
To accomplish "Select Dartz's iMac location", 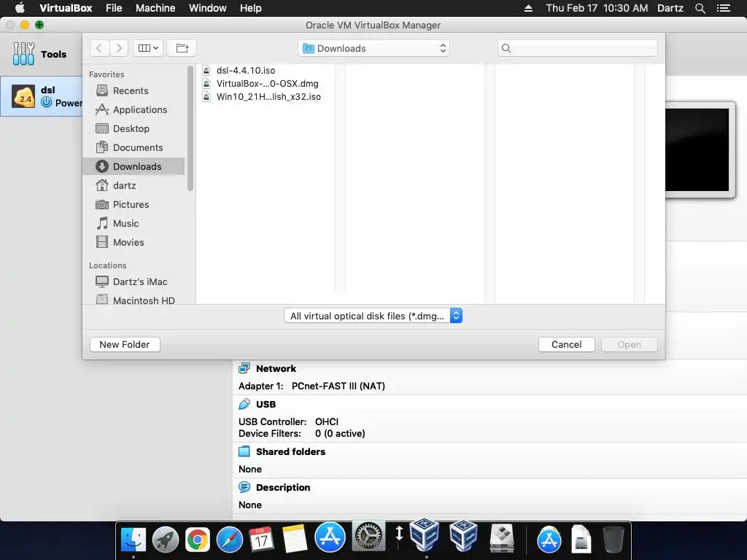I will coord(133,281).
